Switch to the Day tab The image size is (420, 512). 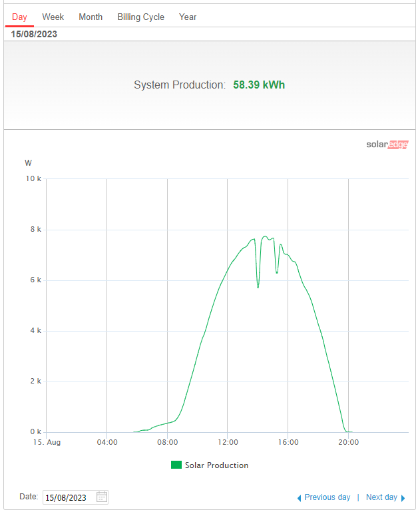[19, 17]
